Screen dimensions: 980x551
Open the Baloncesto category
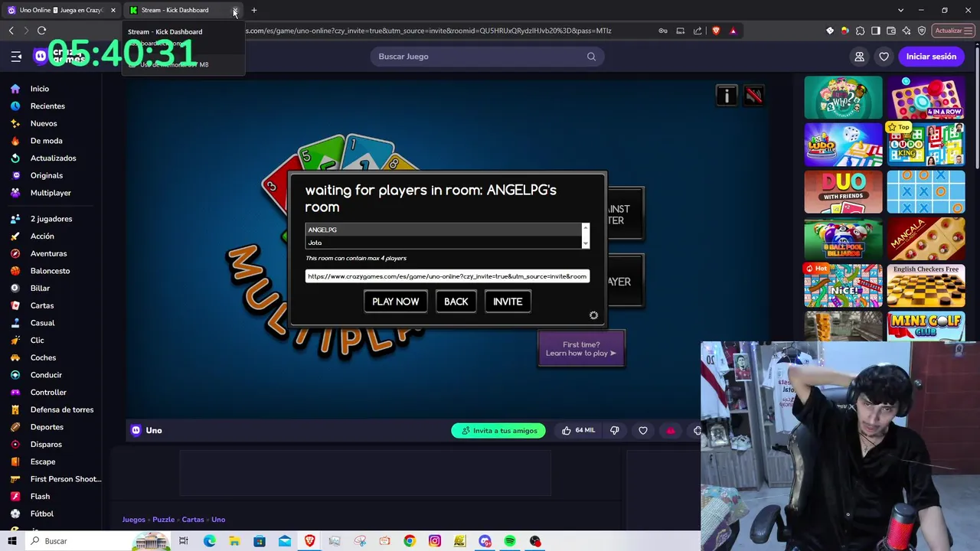point(51,271)
